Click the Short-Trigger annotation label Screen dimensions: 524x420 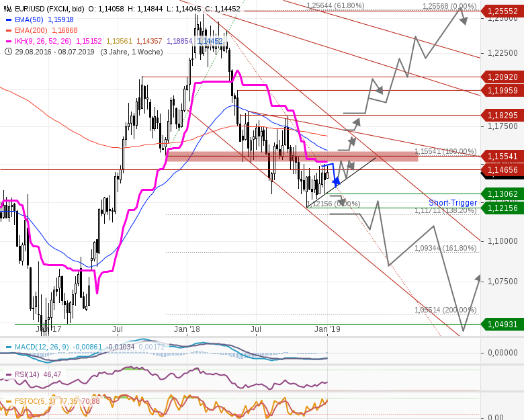pos(453,203)
